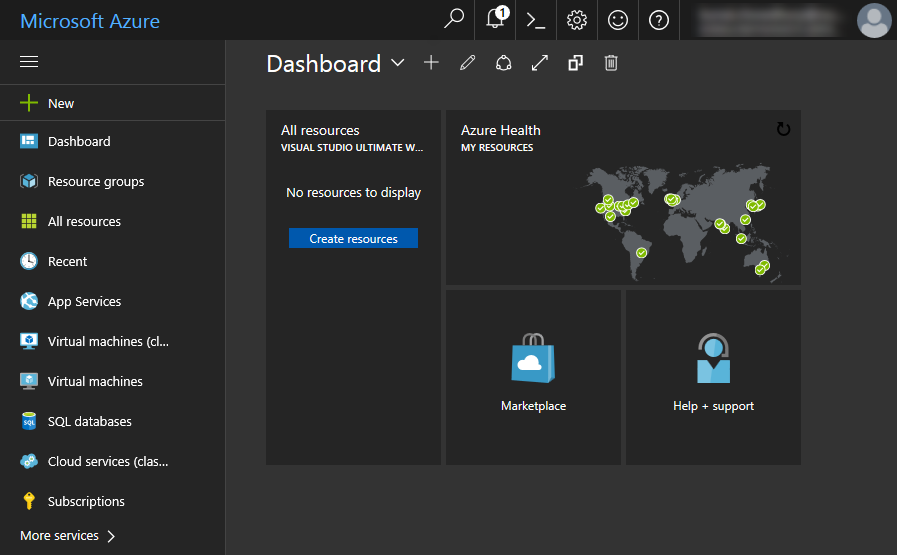Open the user account avatar

[874, 21]
